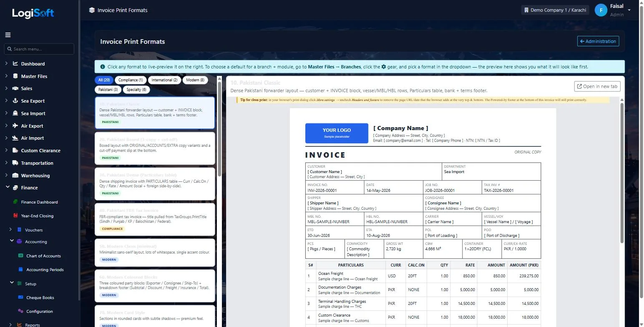Select the All (20) filter tab
Screen dimensions: 644x327
(104, 80)
